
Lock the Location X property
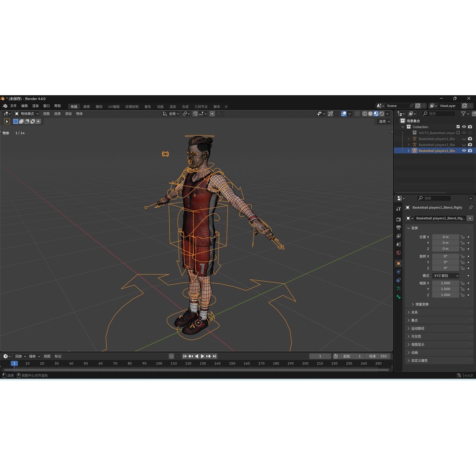pos(462,237)
